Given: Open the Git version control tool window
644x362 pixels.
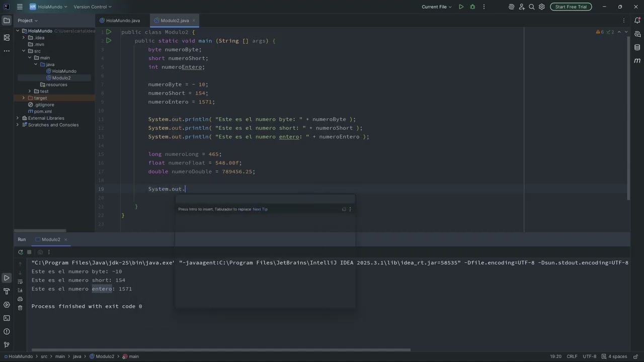Looking at the screenshot, I should tap(7, 344).
